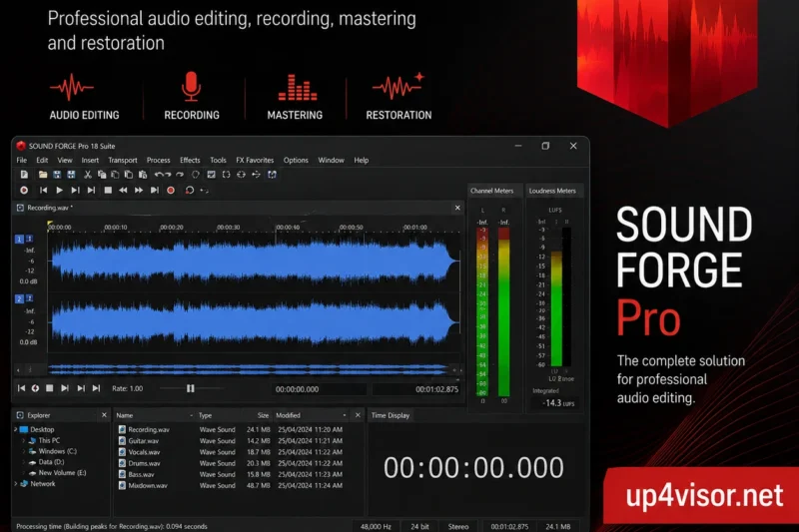799x532 pixels.
Task: Expand the This PC node in Explorer
Action: coord(23,440)
